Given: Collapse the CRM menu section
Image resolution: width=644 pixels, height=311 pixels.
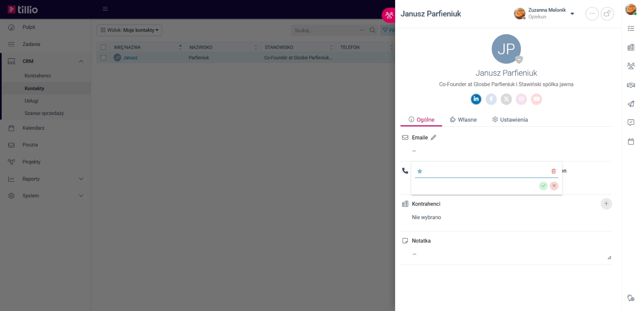Looking at the screenshot, I should click(81, 61).
